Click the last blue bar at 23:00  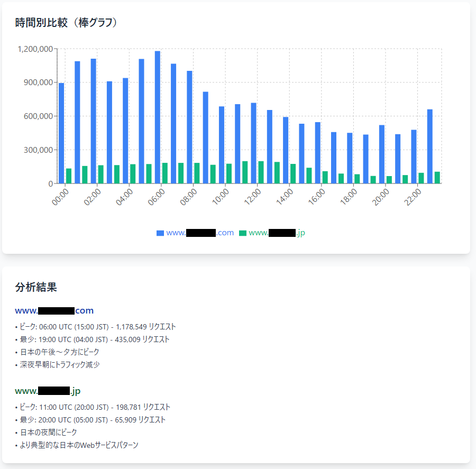point(430,146)
